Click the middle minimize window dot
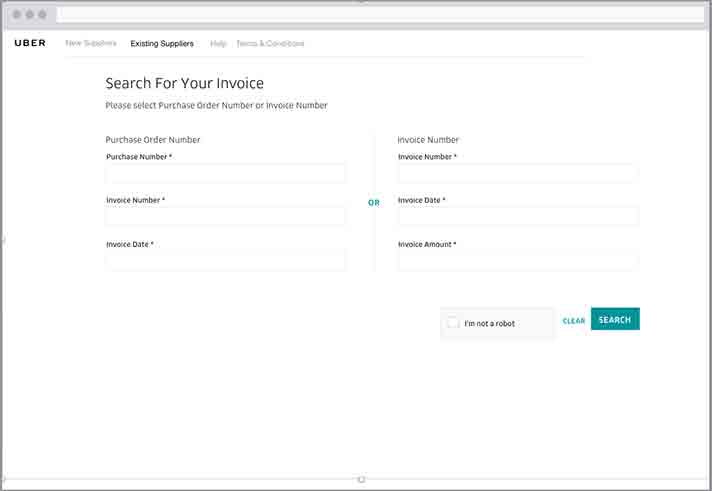The height and width of the screenshot is (491, 712). click(30, 15)
